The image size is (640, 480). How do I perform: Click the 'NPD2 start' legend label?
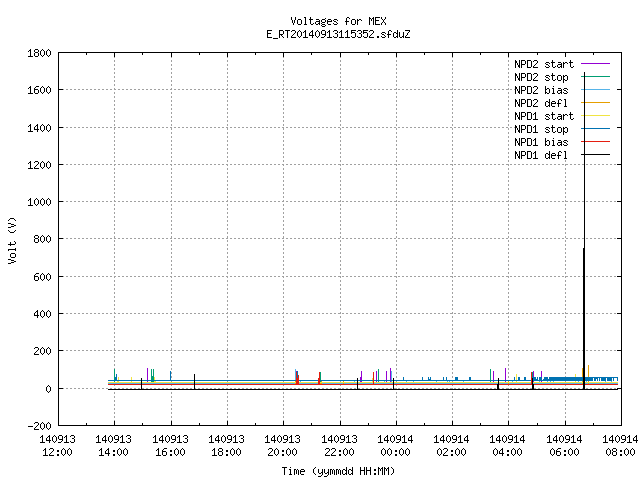tap(544, 64)
